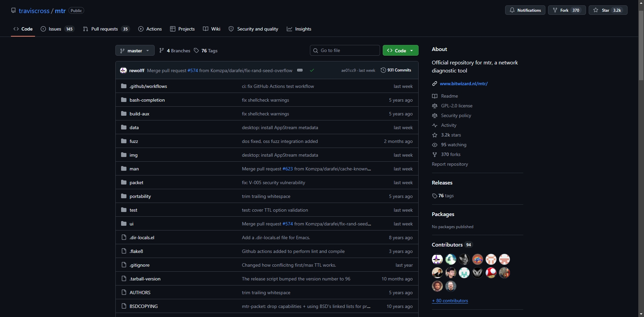The width and height of the screenshot is (644, 317).
Task: Open the portability folder
Action: click(140, 196)
